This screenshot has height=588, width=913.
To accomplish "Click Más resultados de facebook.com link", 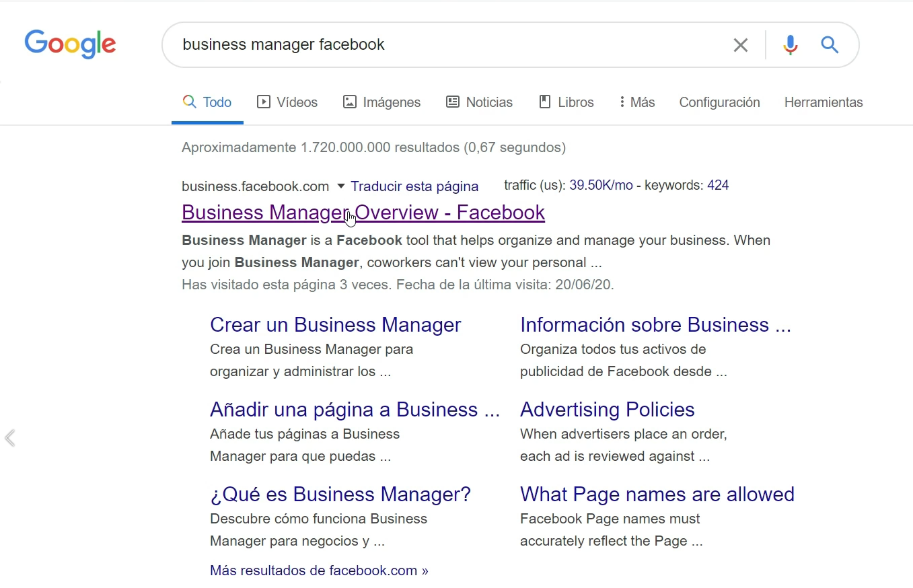I will click(x=319, y=571).
